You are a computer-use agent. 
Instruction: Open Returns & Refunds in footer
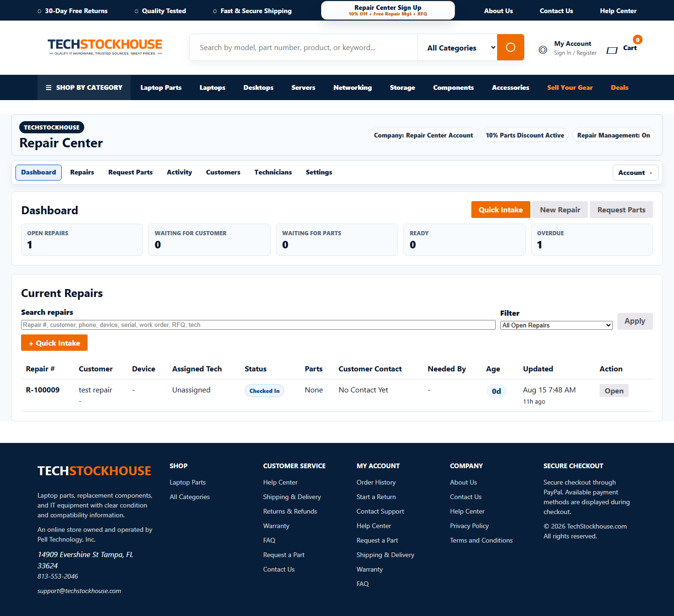pyautogui.click(x=290, y=511)
